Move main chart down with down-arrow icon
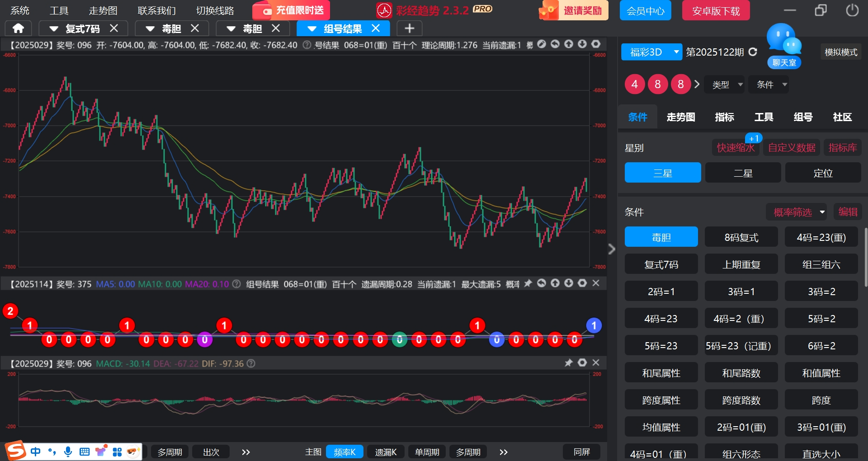The width and height of the screenshot is (868, 461). (x=582, y=44)
